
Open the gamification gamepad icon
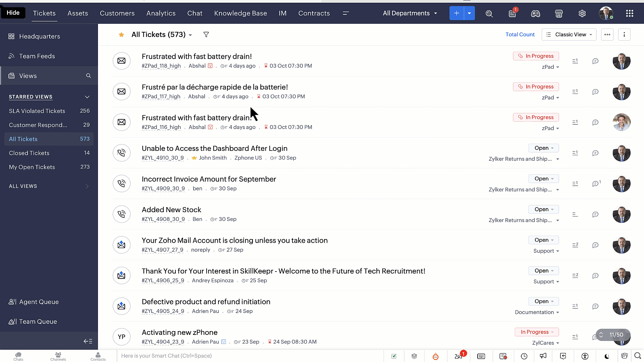pos(535,13)
